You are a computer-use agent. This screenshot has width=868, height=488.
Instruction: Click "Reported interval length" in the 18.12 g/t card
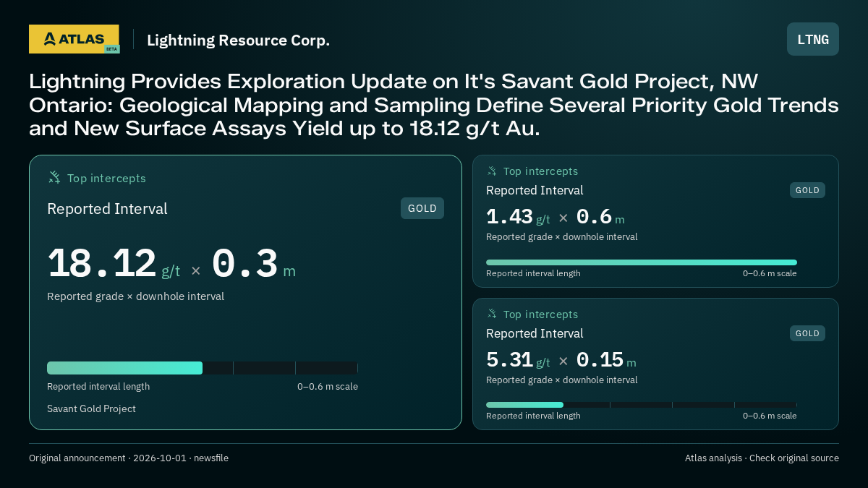[98, 387]
